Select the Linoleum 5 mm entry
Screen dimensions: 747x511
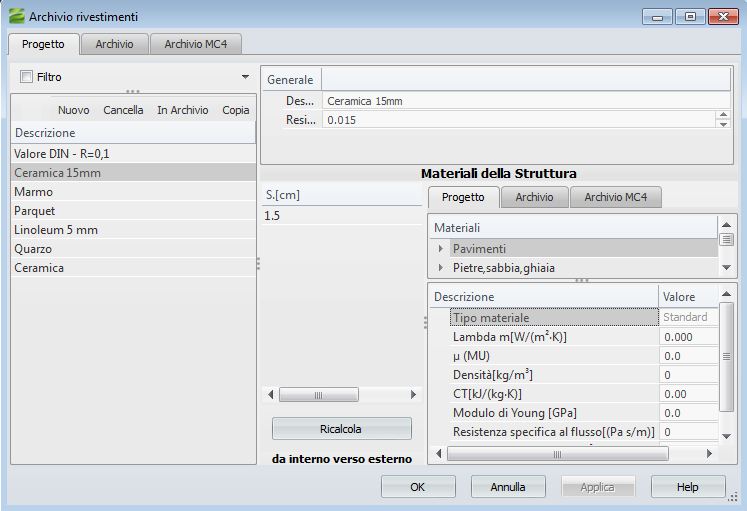(x=56, y=230)
